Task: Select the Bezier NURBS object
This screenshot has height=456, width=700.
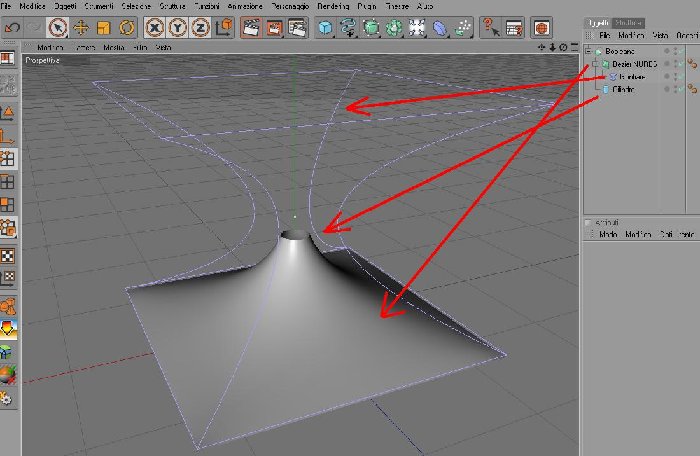Action: click(x=634, y=64)
